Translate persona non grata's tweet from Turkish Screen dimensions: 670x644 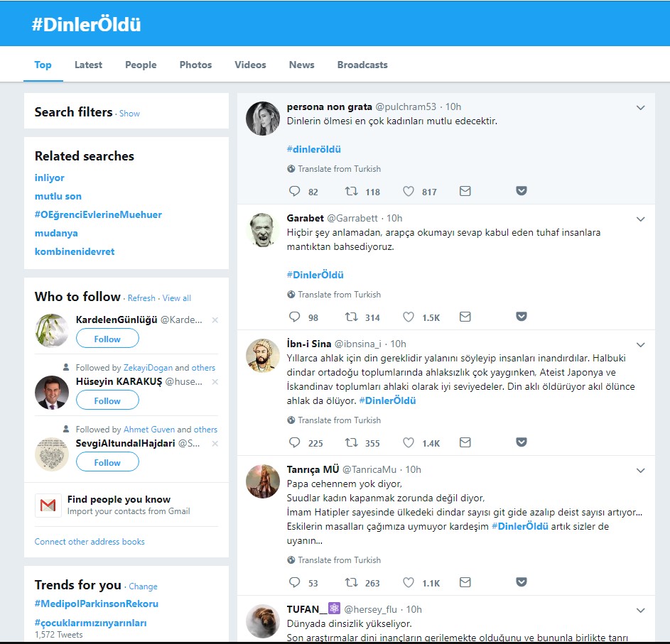[x=340, y=169]
